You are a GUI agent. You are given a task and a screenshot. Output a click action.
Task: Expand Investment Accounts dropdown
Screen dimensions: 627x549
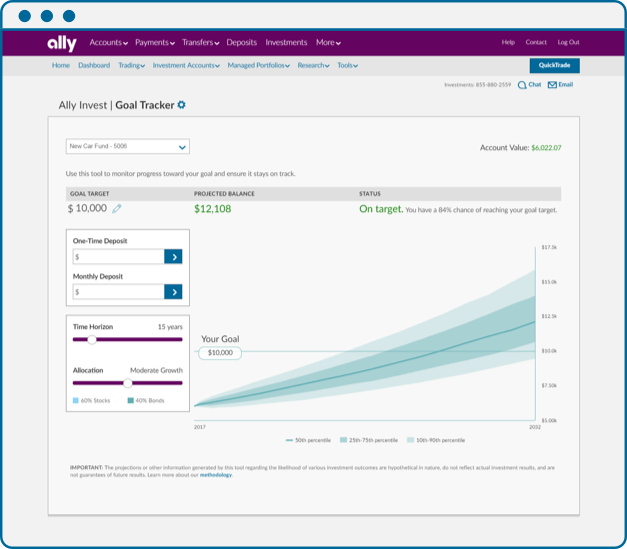coord(186,65)
